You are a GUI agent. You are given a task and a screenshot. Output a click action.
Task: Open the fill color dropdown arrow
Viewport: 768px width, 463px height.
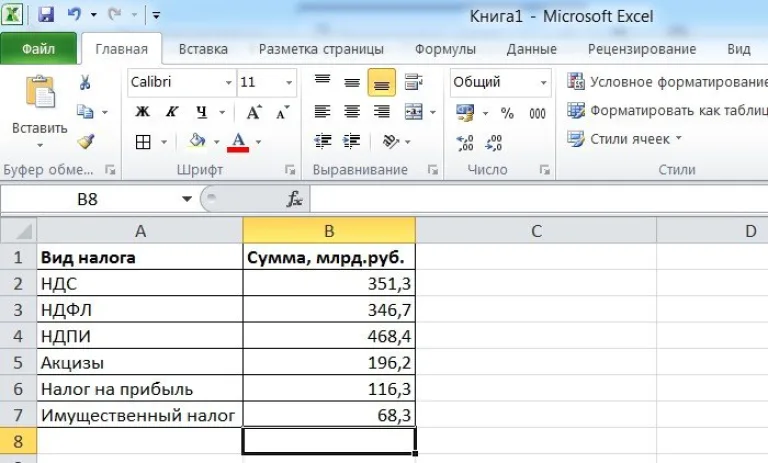click(x=216, y=143)
